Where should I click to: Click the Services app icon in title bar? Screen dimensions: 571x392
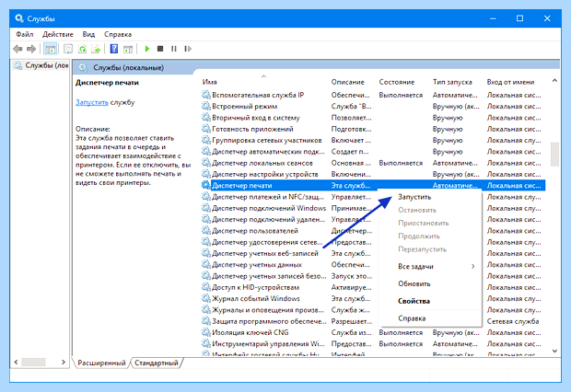[x=19, y=18]
